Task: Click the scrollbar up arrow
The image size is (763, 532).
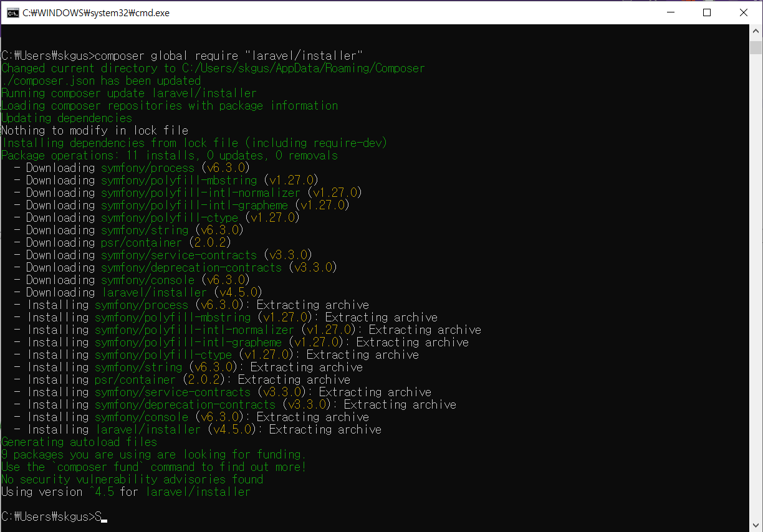Action: click(x=756, y=31)
